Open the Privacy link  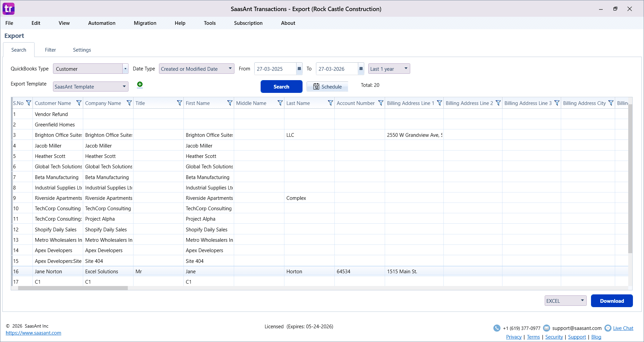click(x=514, y=337)
